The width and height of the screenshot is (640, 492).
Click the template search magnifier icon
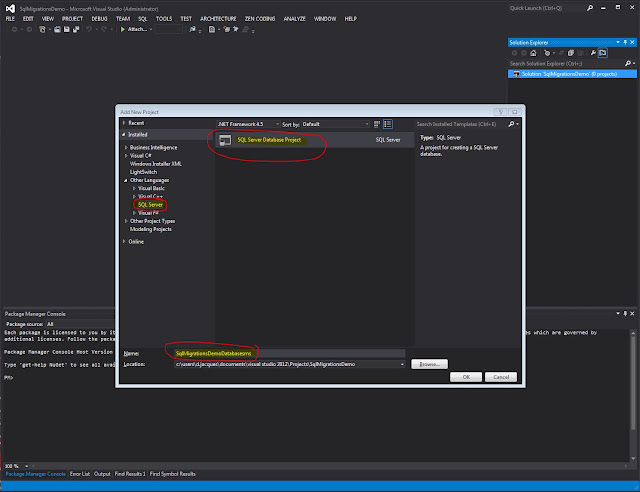tap(511, 124)
